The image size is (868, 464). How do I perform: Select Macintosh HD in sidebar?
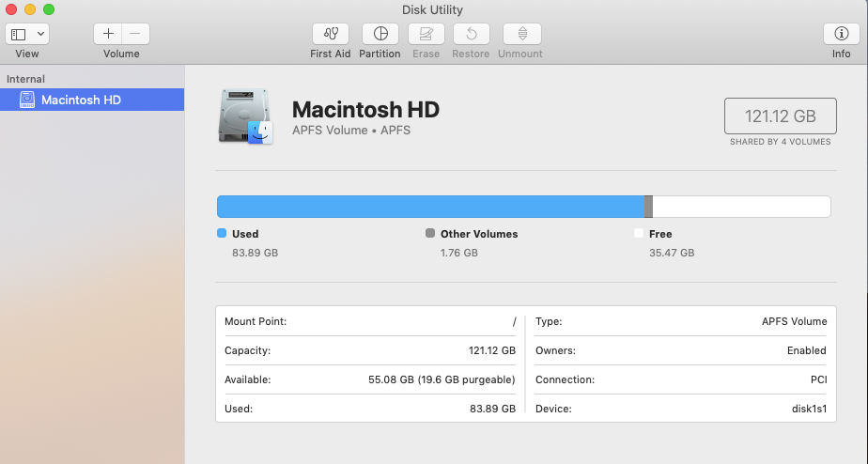[92, 100]
